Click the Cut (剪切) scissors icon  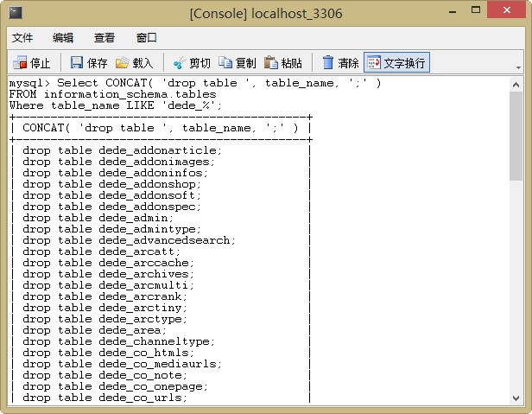tap(179, 63)
